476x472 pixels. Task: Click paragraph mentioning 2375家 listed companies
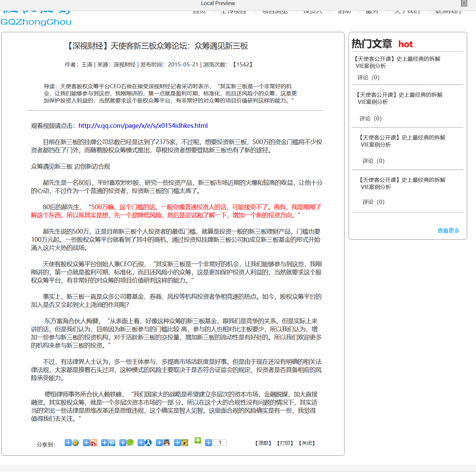[x=177, y=146]
